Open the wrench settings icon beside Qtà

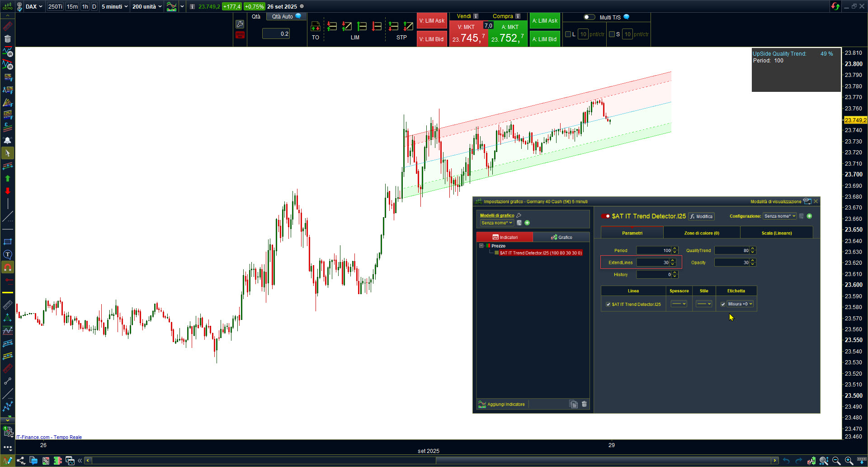point(240,24)
